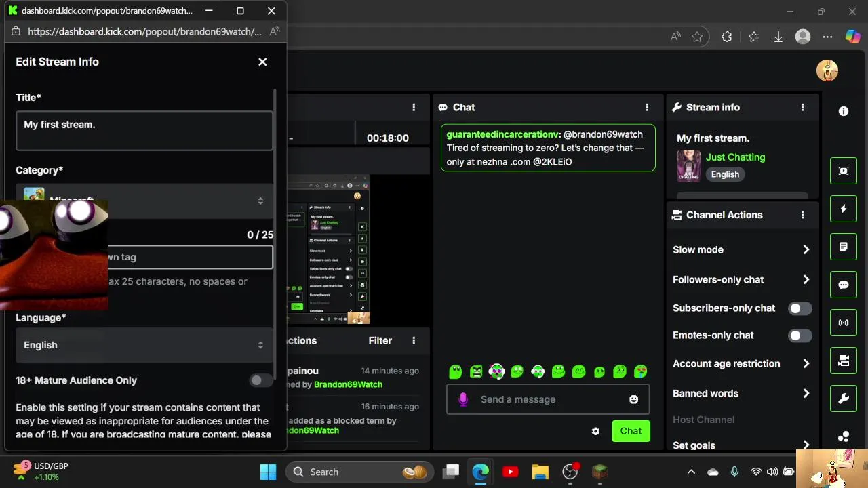Viewport: 868px width, 488px height.
Task: Insert the angry green emote
Action: (x=476, y=371)
